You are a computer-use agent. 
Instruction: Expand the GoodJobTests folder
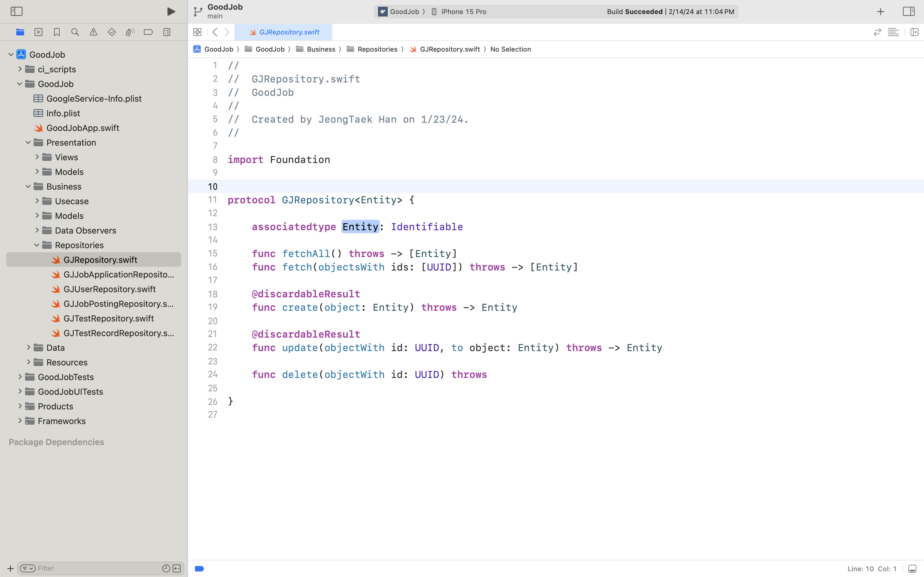pyautogui.click(x=20, y=377)
